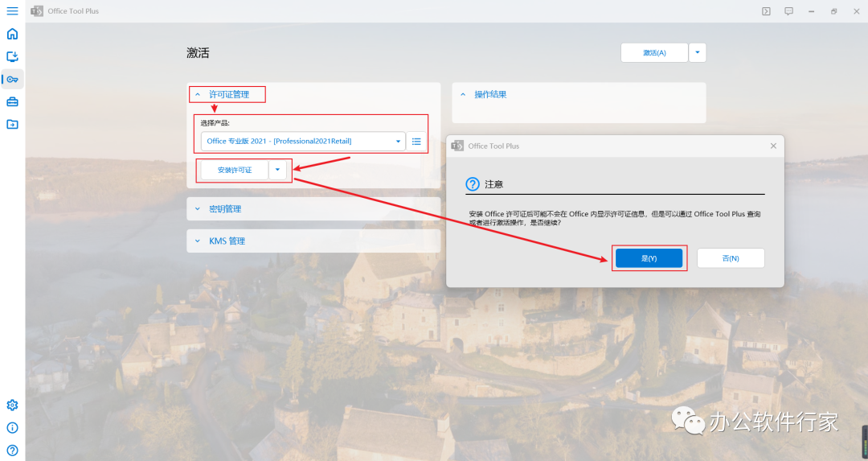The image size is (868, 461).
Task: Click the 激活 page heading
Action: (198, 52)
